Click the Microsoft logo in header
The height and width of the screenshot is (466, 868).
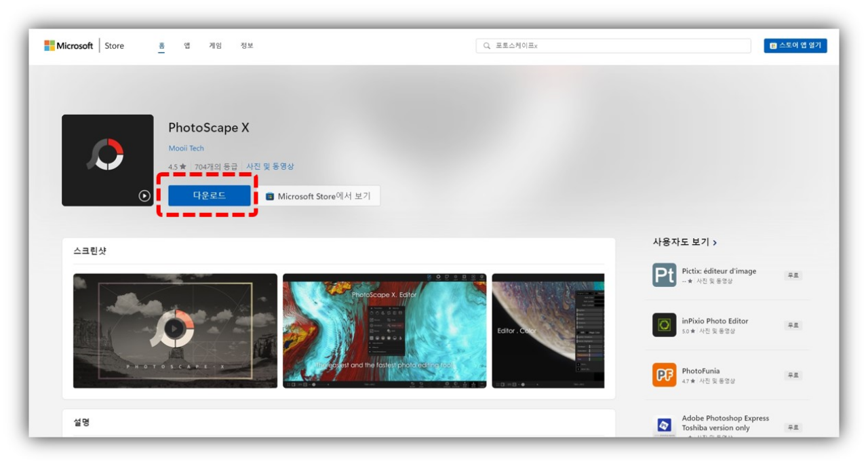[68, 45]
